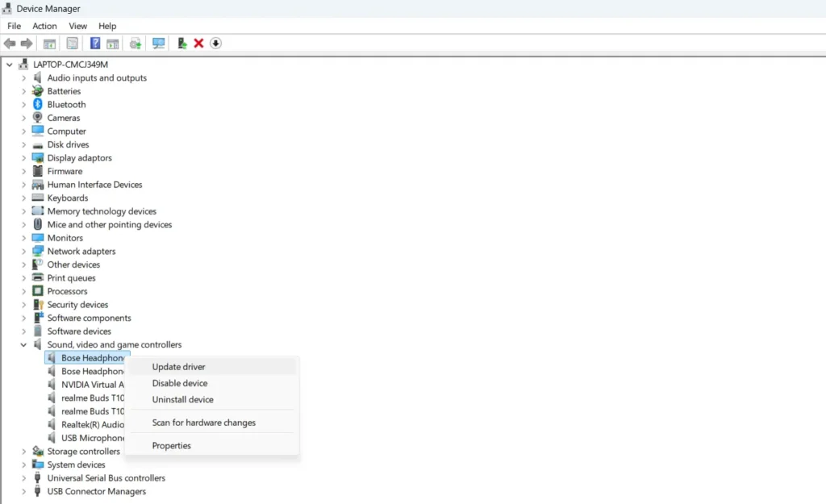Viewport: 826px width, 504px height.
Task: Click the Security devices category icon
Action: (38, 304)
